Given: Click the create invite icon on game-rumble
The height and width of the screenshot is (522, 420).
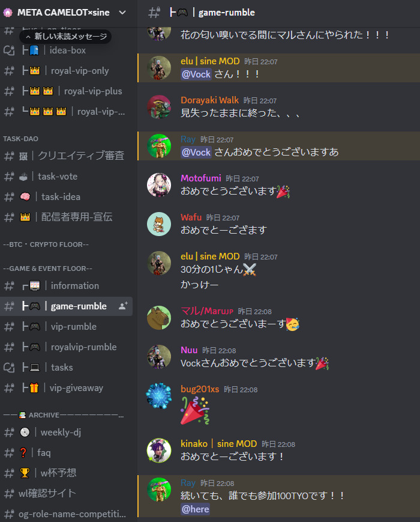Looking at the screenshot, I should pyautogui.click(x=123, y=306).
